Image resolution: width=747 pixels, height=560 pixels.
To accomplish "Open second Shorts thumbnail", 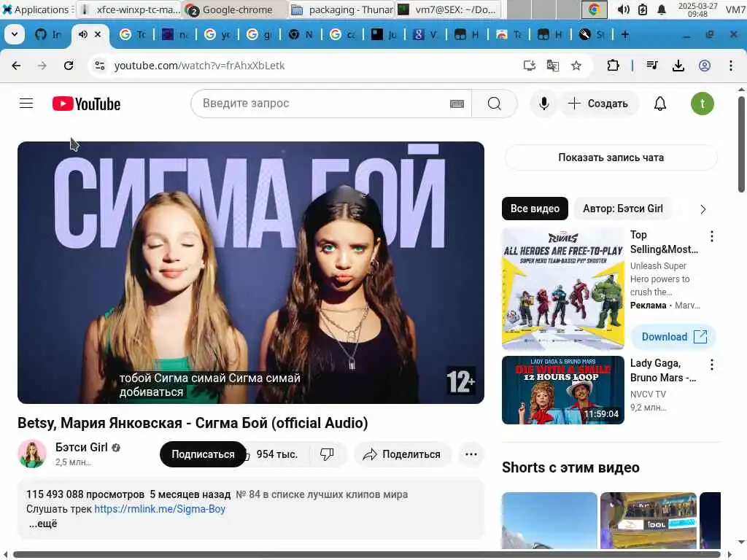I will coord(649,521).
